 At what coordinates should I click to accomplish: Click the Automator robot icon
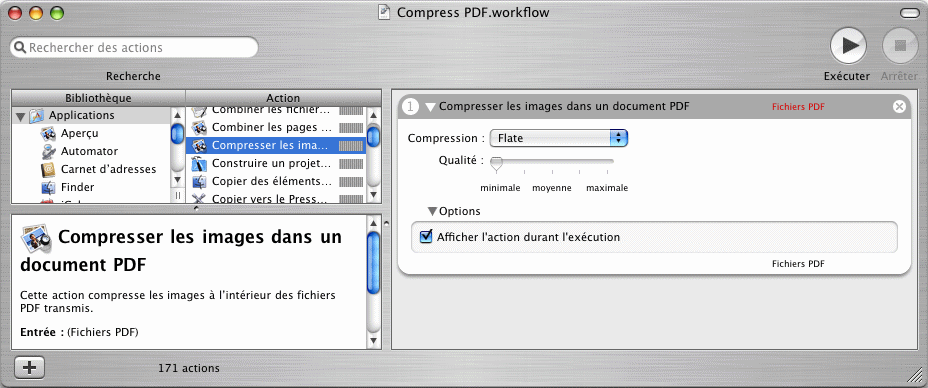[49, 151]
